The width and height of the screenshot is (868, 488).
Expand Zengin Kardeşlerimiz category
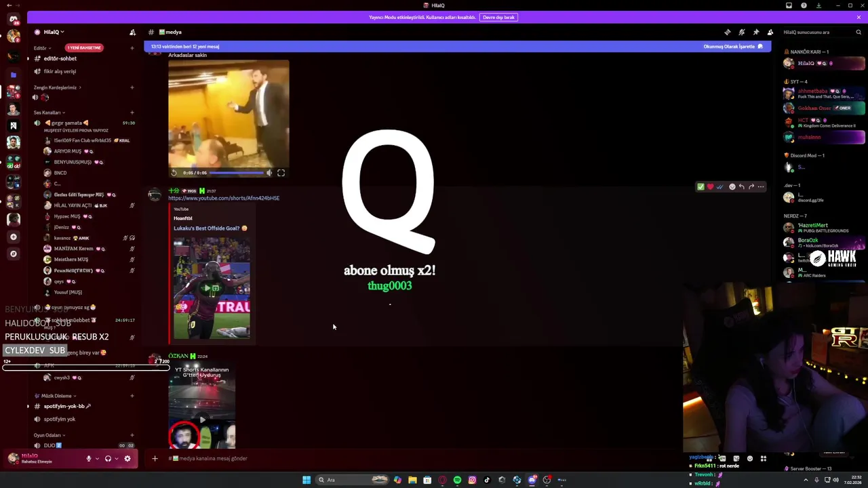[58, 87]
